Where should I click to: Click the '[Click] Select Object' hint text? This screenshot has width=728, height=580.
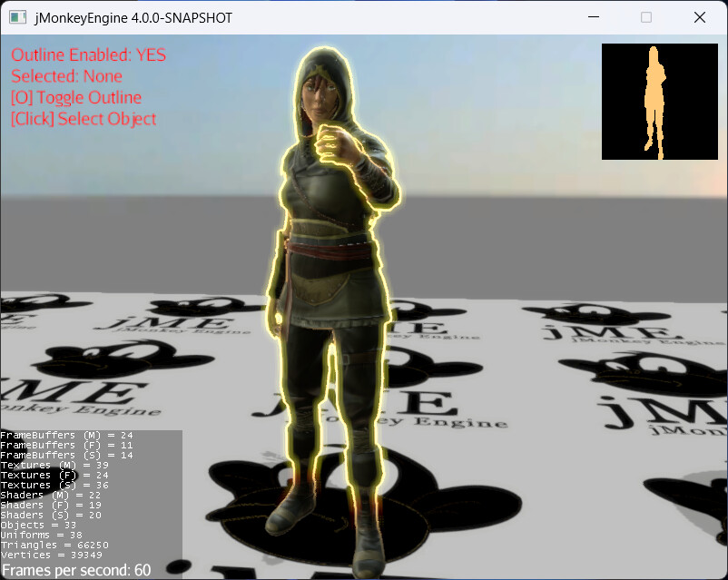[84, 119]
